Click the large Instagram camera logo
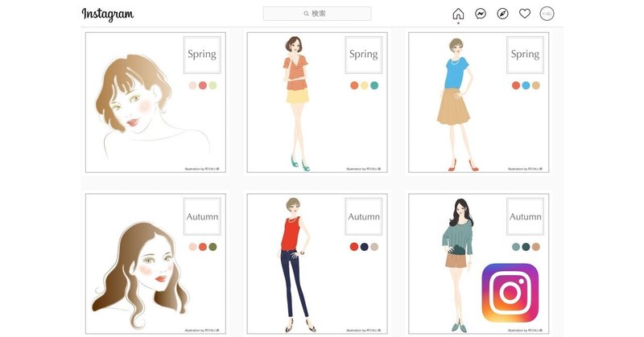Viewport: 644px width, 337px height. pyautogui.click(x=510, y=293)
